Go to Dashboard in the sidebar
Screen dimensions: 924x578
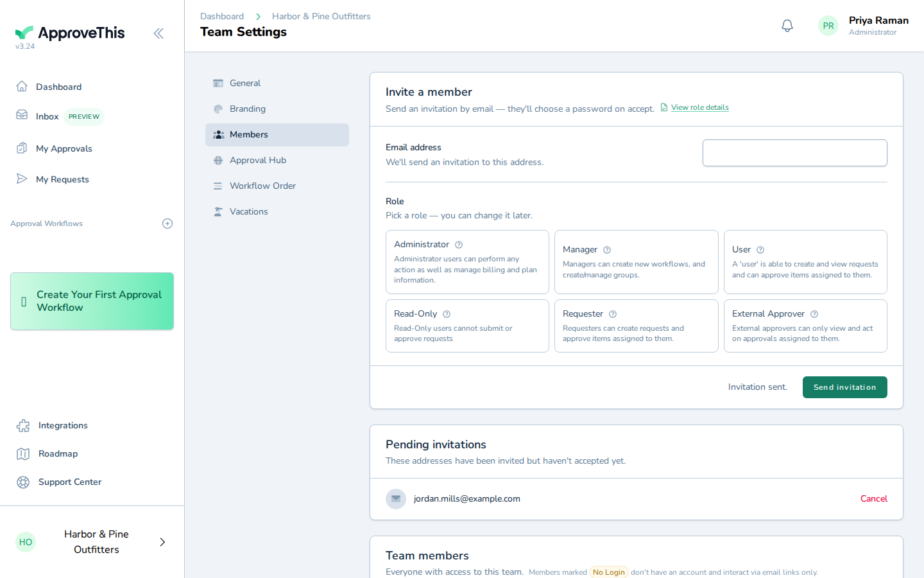(x=58, y=87)
